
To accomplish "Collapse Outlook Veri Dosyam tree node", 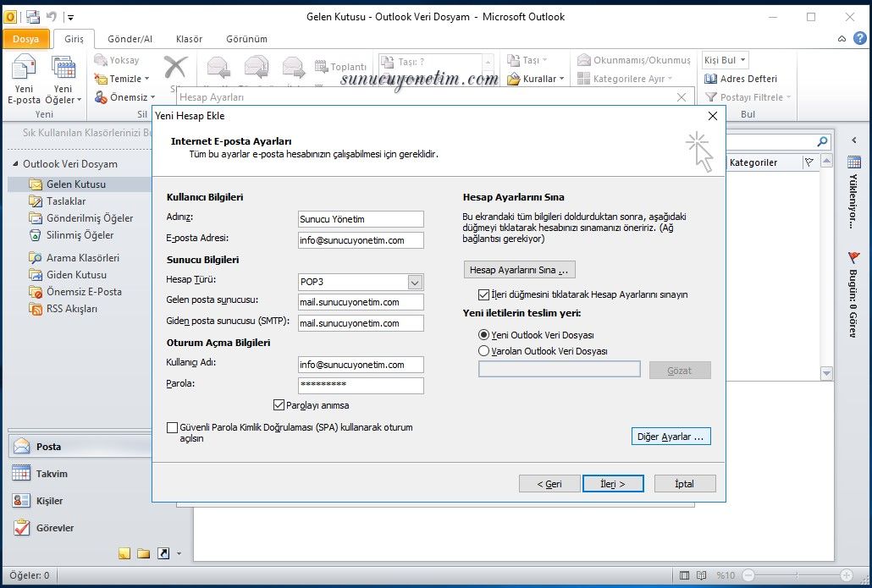I will pos(15,164).
